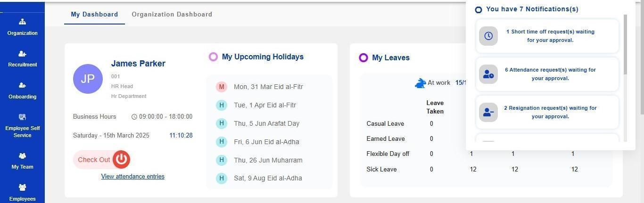
Task: Open Employee Self Service icon
Action: (22, 117)
